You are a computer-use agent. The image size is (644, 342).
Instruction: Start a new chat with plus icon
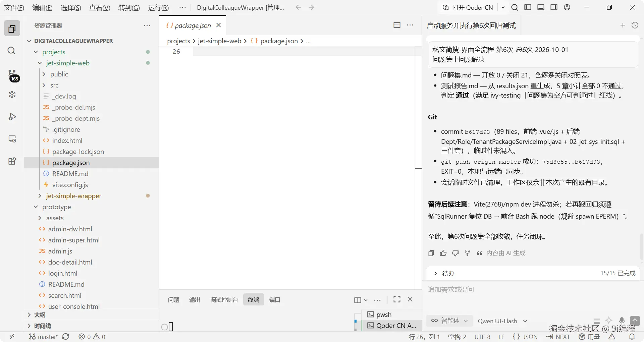pos(623,25)
